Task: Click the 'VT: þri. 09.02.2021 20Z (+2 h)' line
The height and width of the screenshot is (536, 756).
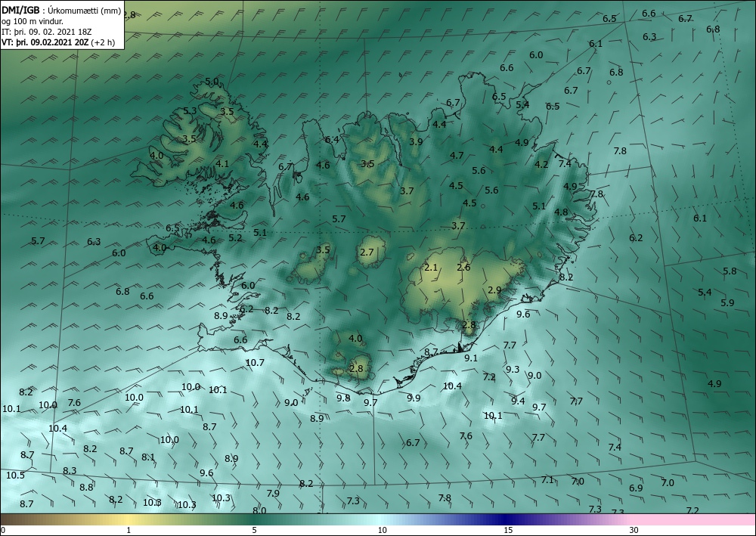Action: point(58,42)
